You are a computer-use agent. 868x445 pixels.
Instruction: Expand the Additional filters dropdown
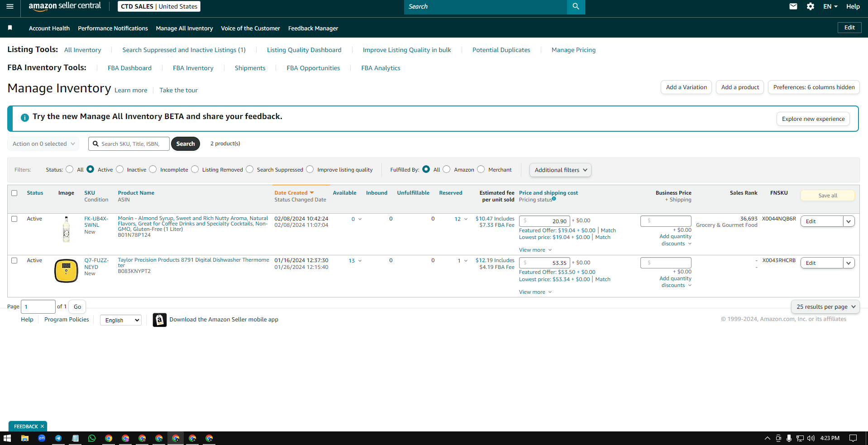(560, 170)
